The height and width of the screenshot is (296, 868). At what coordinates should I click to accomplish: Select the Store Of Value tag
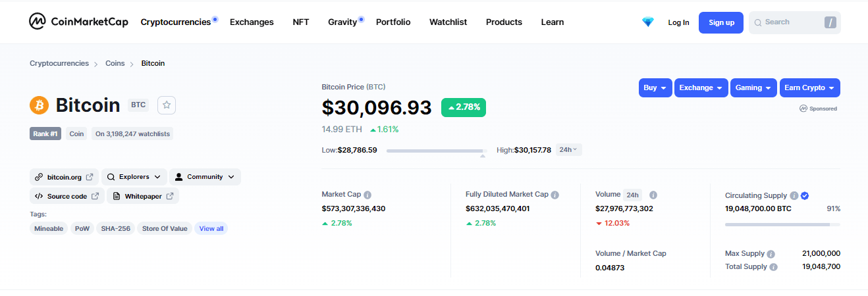click(165, 228)
